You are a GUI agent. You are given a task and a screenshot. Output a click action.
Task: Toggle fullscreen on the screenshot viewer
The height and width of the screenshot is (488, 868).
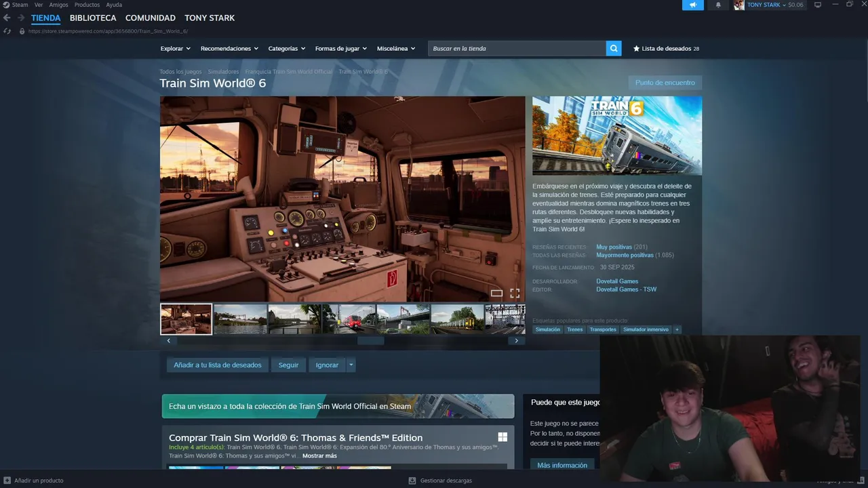(x=515, y=293)
